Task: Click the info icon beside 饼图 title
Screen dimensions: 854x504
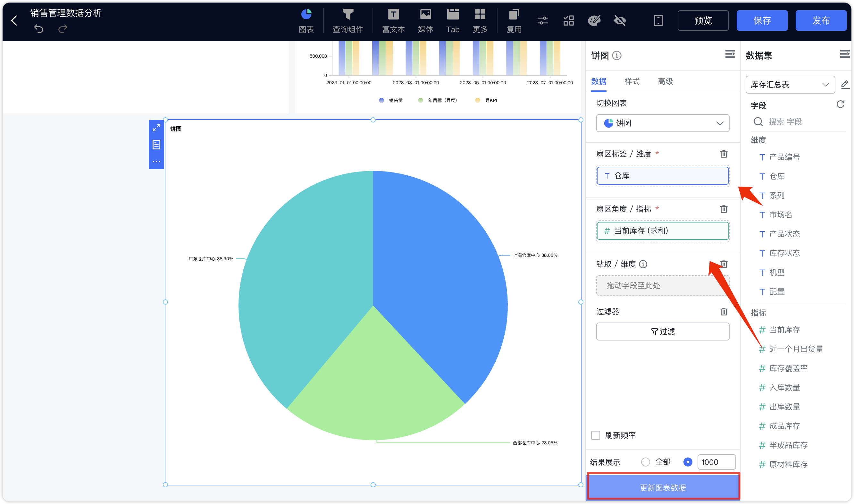Action: click(617, 55)
